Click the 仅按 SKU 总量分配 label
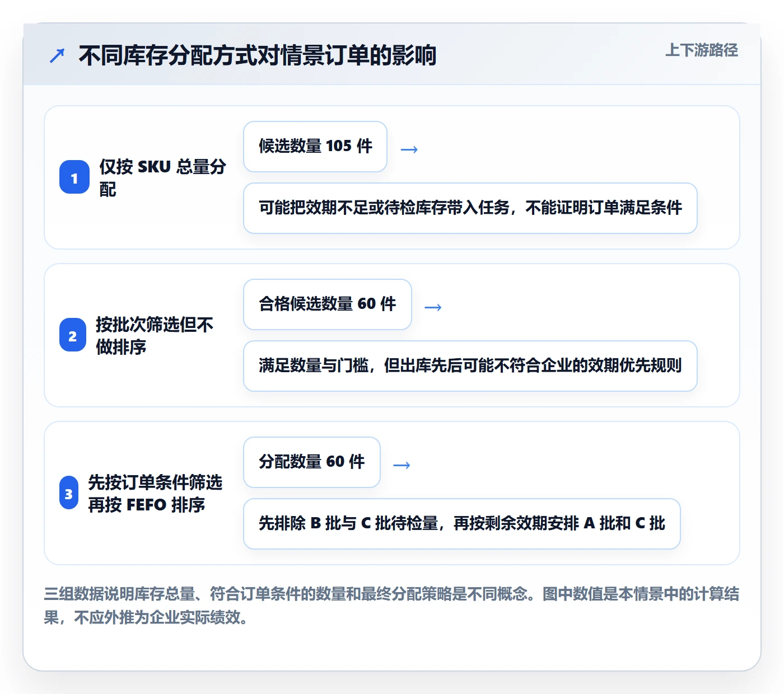Image resolution: width=784 pixels, height=694 pixels. 163,177
